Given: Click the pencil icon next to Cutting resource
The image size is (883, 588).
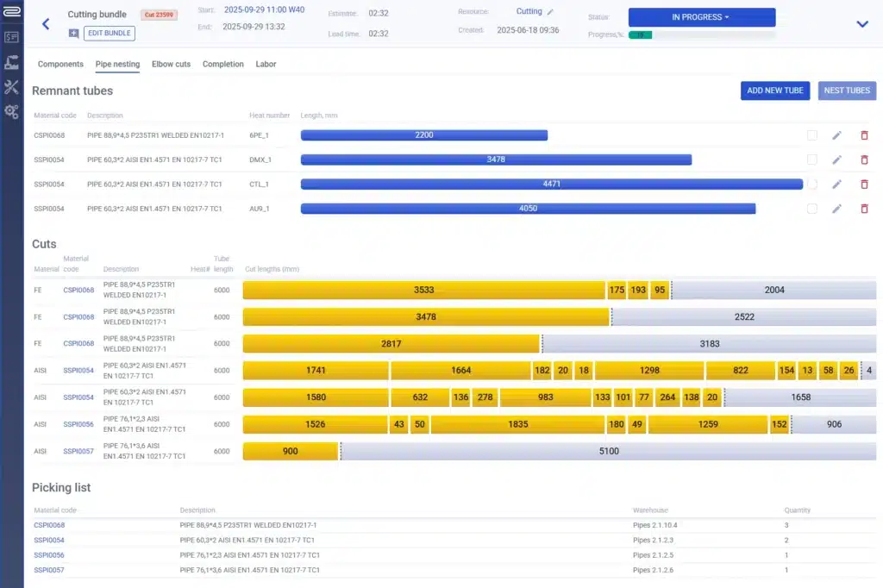Looking at the screenshot, I should coord(551,12).
